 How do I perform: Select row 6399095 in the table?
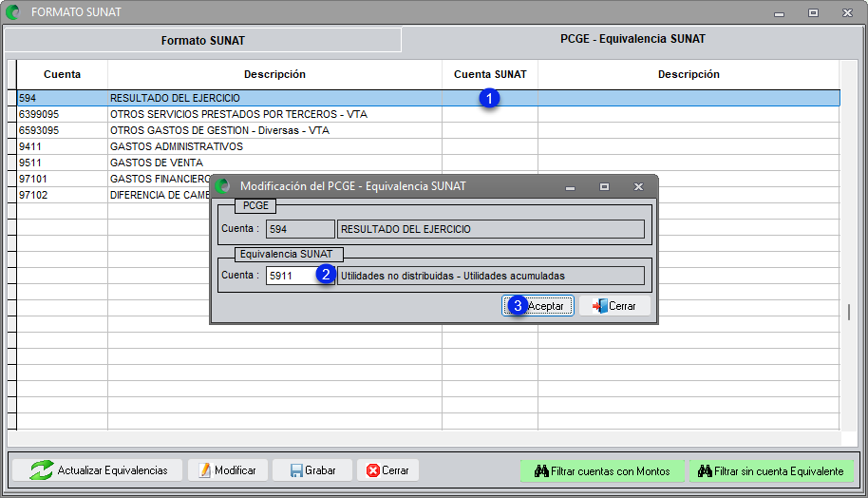pos(428,114)
